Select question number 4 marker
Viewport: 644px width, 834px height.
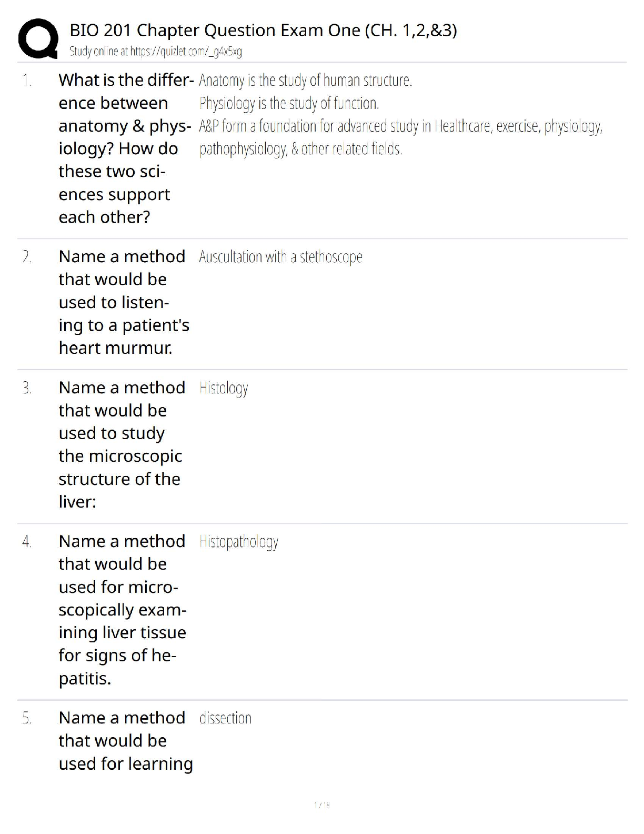click(x=27, y=542)
